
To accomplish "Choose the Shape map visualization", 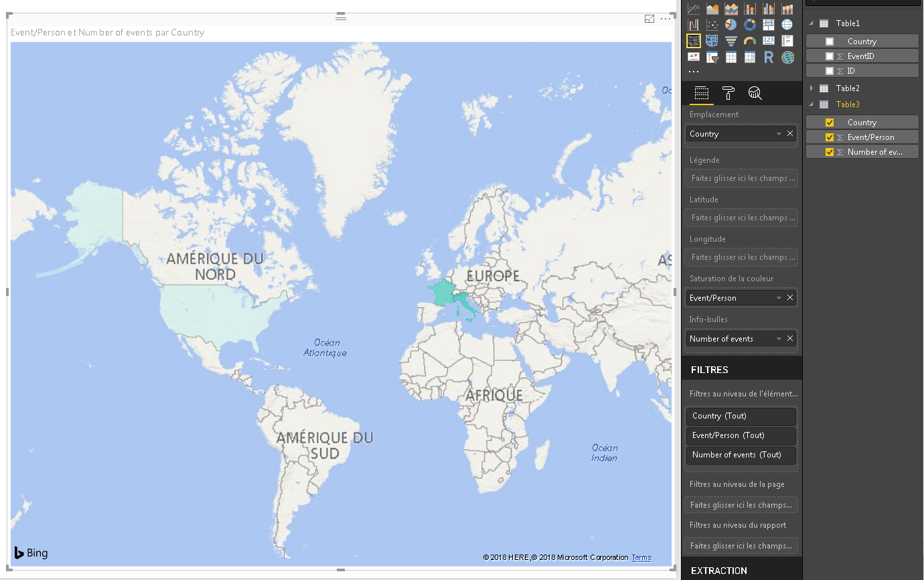I will [712, 41].
